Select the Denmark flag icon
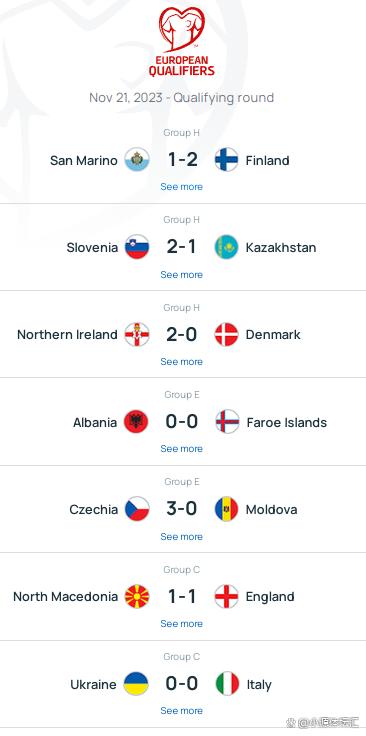 [x=227, y=335]
